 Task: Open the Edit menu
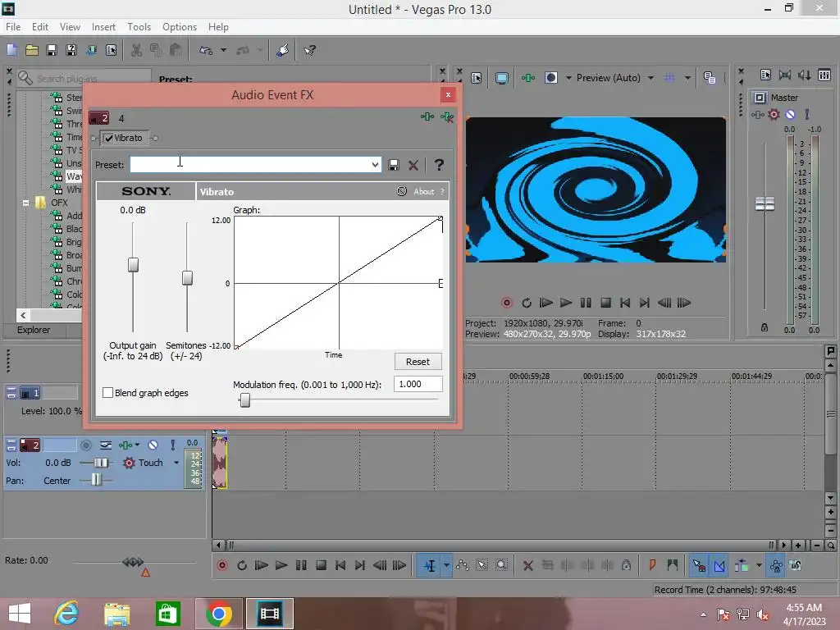click(40, 27)
